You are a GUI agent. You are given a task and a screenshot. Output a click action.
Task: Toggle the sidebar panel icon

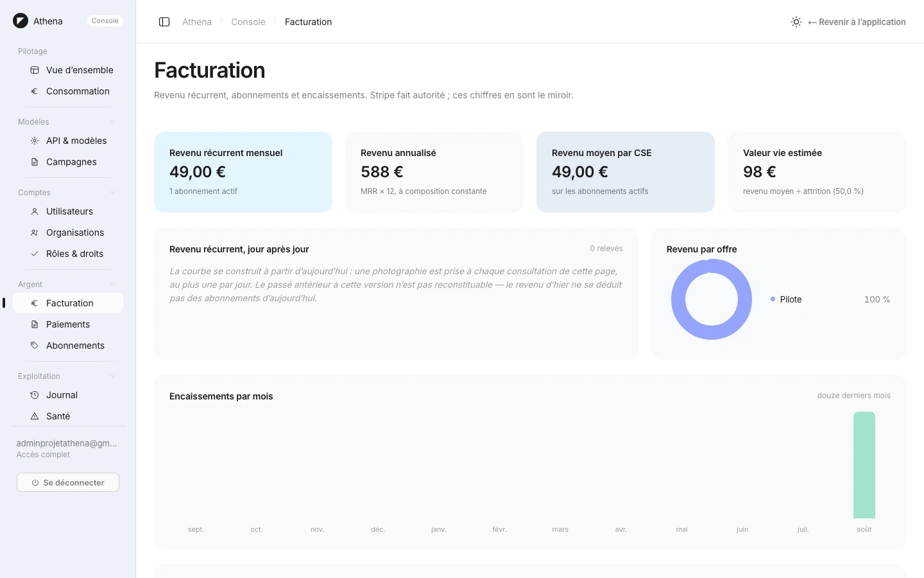click(164, 22)
